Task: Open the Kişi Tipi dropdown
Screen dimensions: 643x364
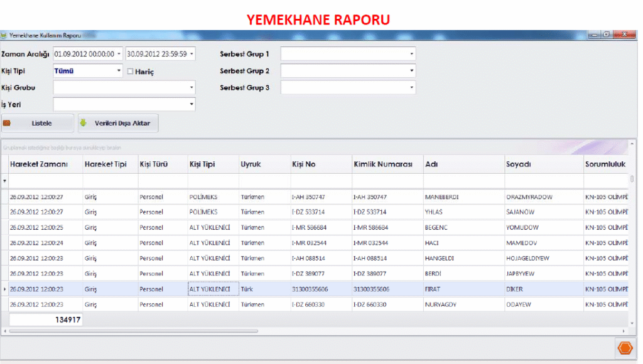Action: click(119, 71)
